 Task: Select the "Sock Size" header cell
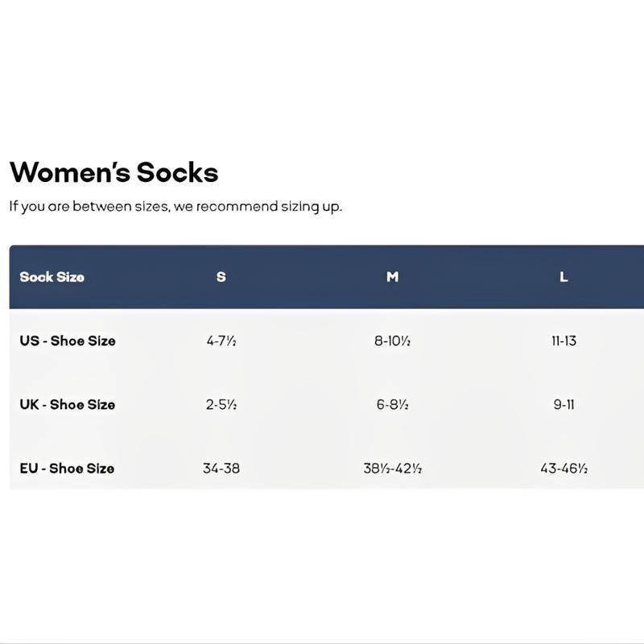pos(52,277)
